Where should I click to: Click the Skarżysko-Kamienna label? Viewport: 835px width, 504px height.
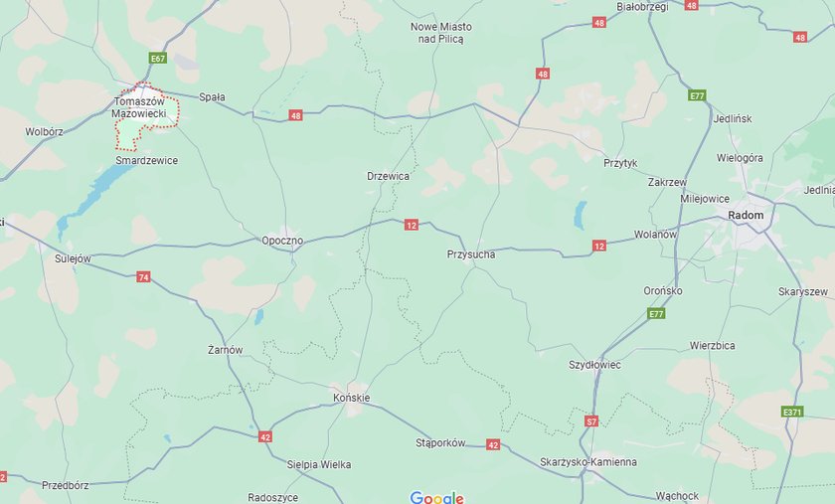tap(588, 462)
